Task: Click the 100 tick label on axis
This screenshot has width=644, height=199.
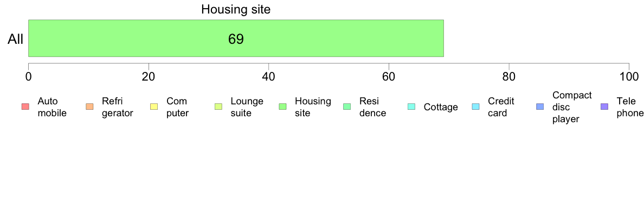Action: tap(629, 77)
